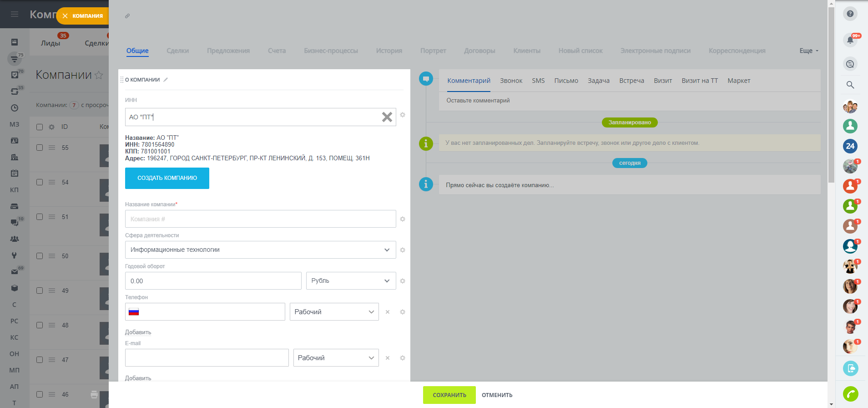Check the box for company ID 46
This screenshot has height=408, width=868.
click(x=40, y=394)
